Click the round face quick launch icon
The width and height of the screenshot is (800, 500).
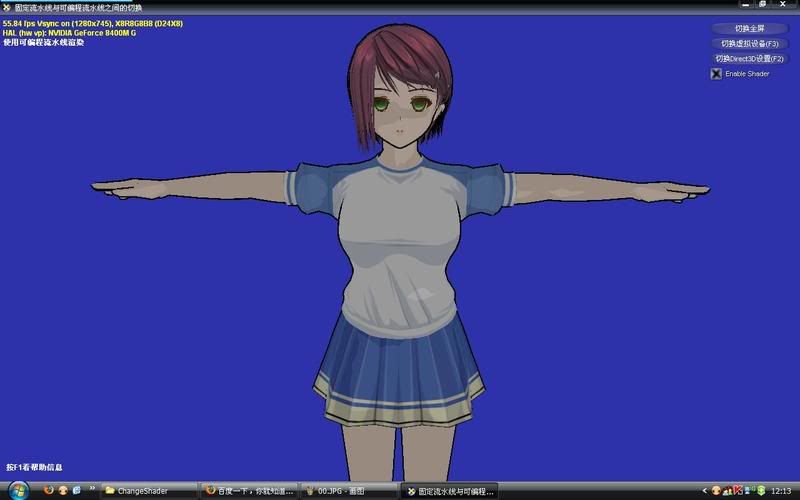[63, 490]
